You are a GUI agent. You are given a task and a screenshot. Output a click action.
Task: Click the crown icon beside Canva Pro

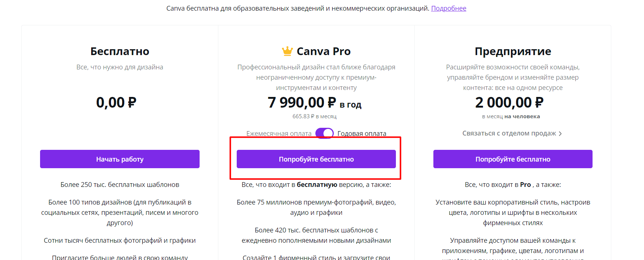coord(287,51)
